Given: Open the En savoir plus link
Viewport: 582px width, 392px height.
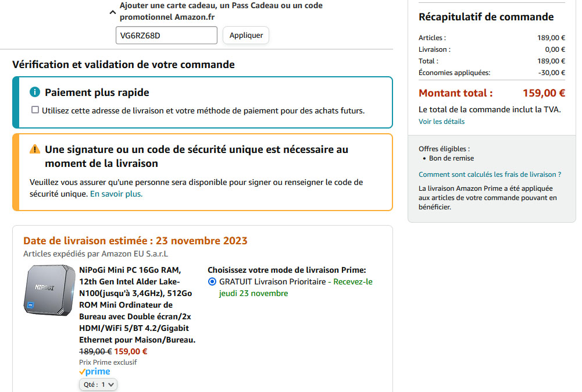Looking at the screenshot, I should click(x=116, y=194).
